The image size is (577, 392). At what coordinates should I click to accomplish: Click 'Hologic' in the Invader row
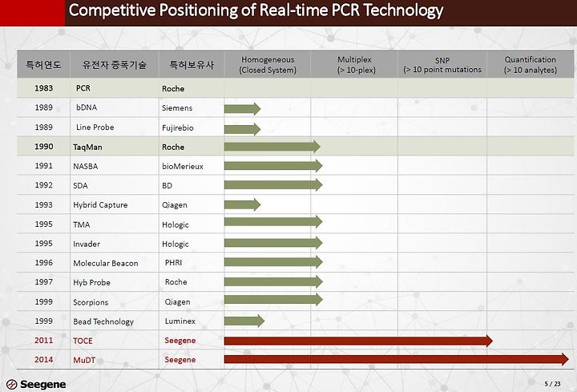coord(176,244)
